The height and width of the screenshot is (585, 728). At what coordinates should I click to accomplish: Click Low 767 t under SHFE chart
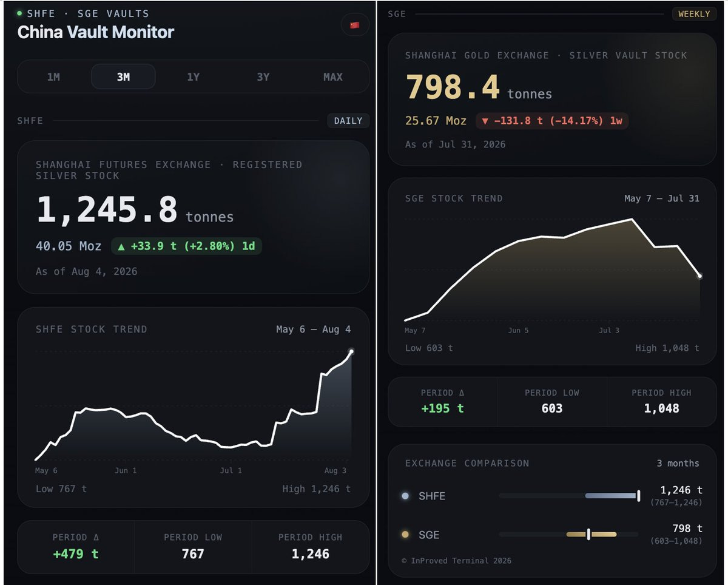click(61, 489)
